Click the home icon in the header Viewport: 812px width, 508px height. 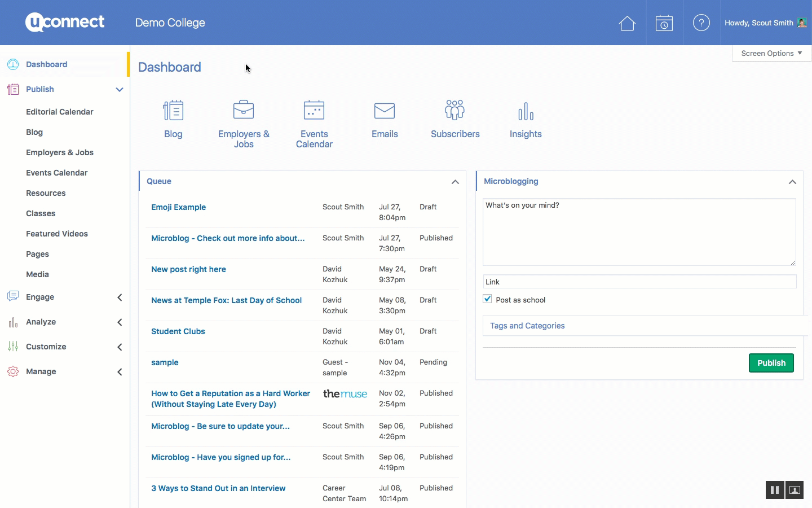627,23
